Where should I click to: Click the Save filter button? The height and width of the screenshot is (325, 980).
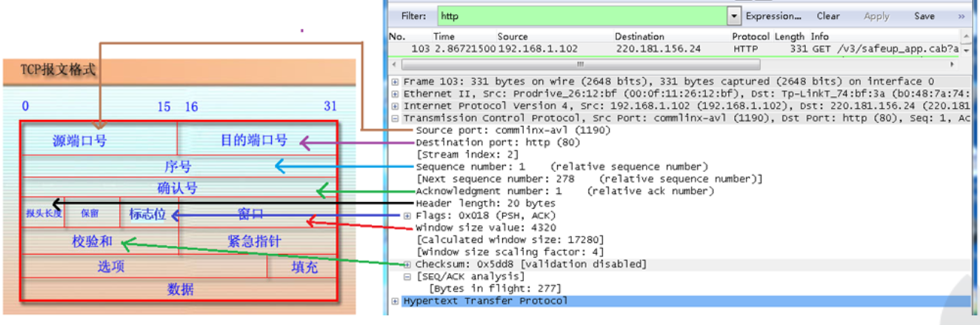point(924,16)
